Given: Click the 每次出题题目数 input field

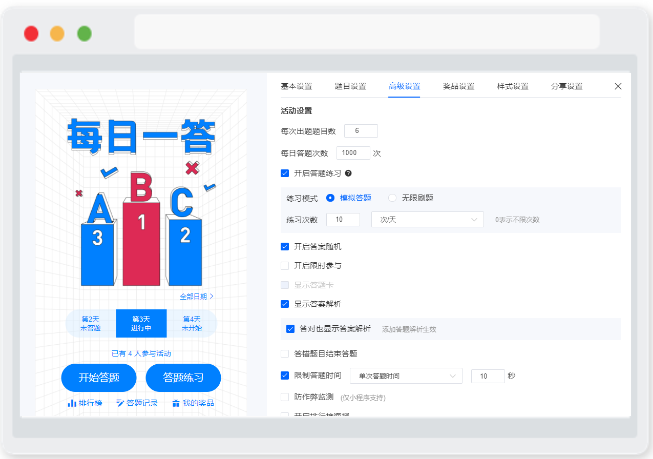Looking at the screenshot, I should click(x=361, y=131).
